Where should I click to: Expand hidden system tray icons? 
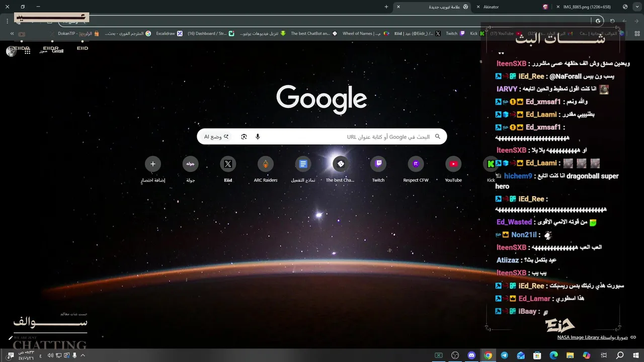[x=83, y=355]
